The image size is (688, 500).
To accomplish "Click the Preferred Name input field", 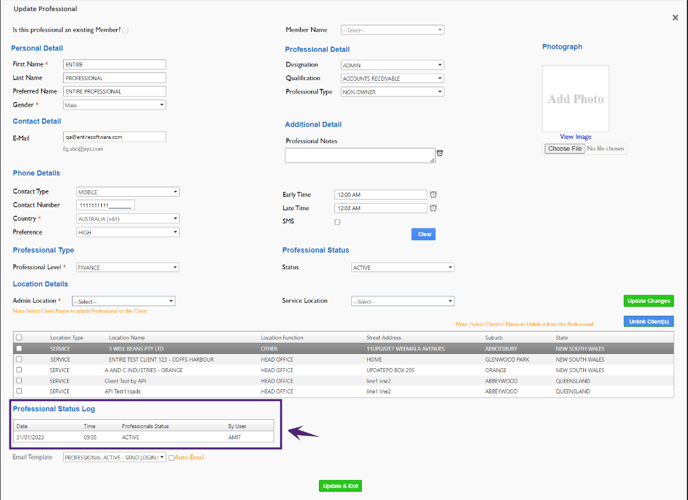I will tap(115, 91).
